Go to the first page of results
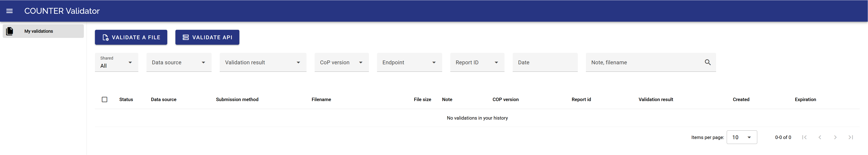 point(804,137)
